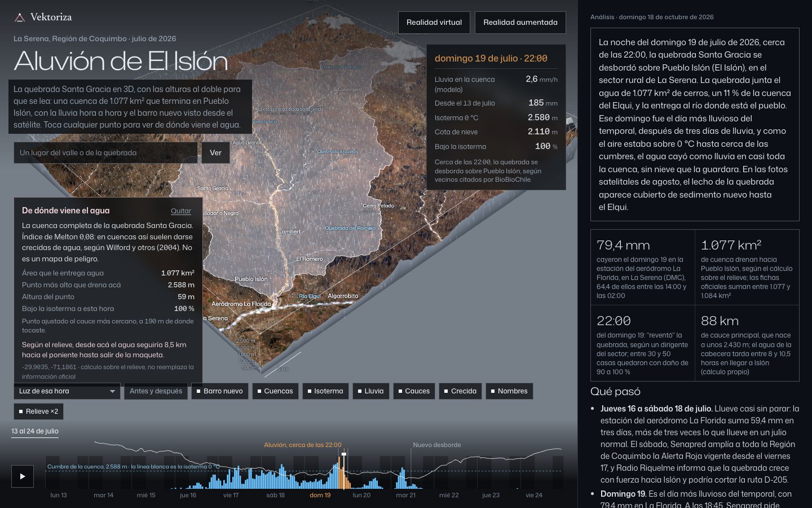Click the 'Qué pasó' heading
Screen dimensions: 812x508
coord(615,392)
